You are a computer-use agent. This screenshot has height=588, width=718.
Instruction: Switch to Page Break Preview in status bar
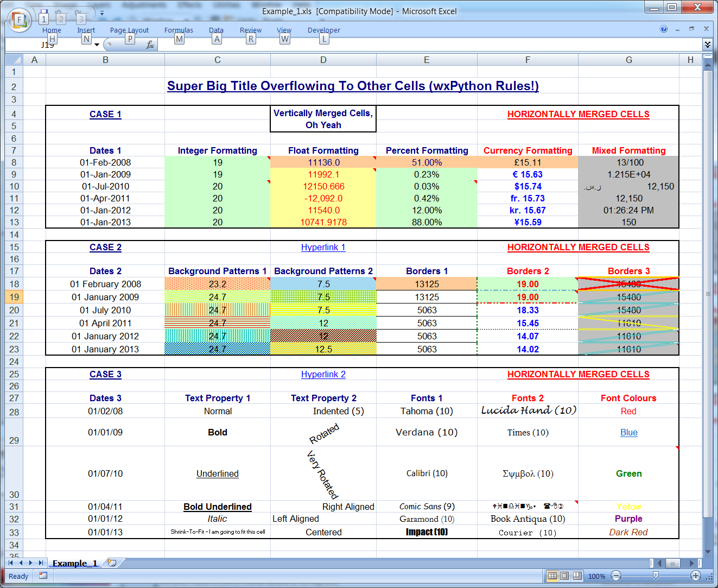tap(577, 576)
